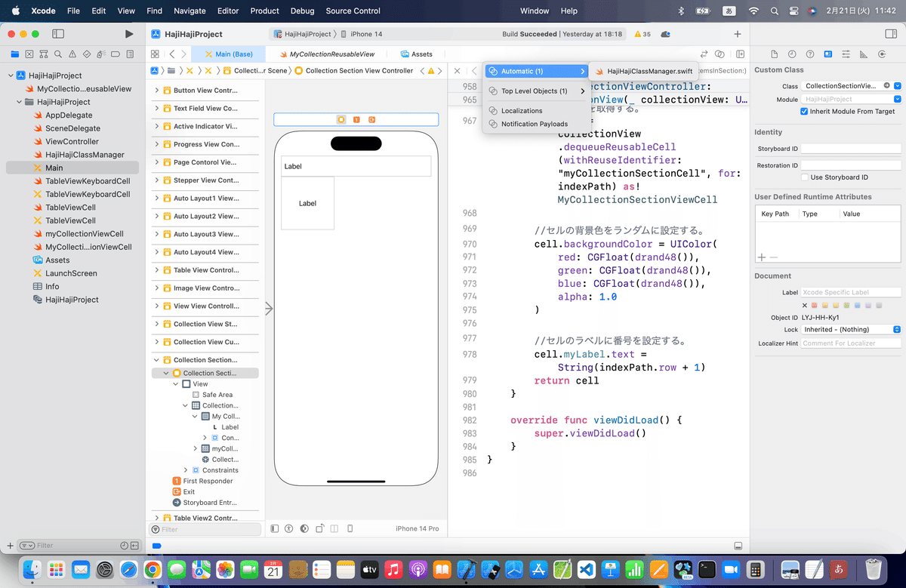
Task: Open the Connections inspector
Action: (882, 54)
